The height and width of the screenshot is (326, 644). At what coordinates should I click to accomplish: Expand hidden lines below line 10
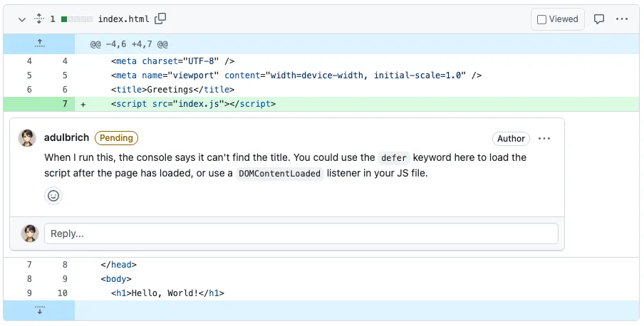[x=39, y=310]
